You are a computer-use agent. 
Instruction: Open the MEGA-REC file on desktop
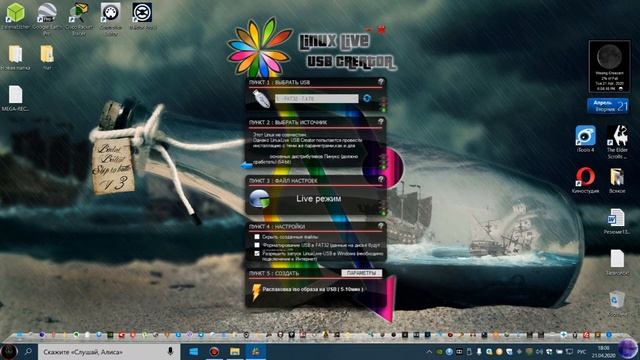click(x=16, y=98)
